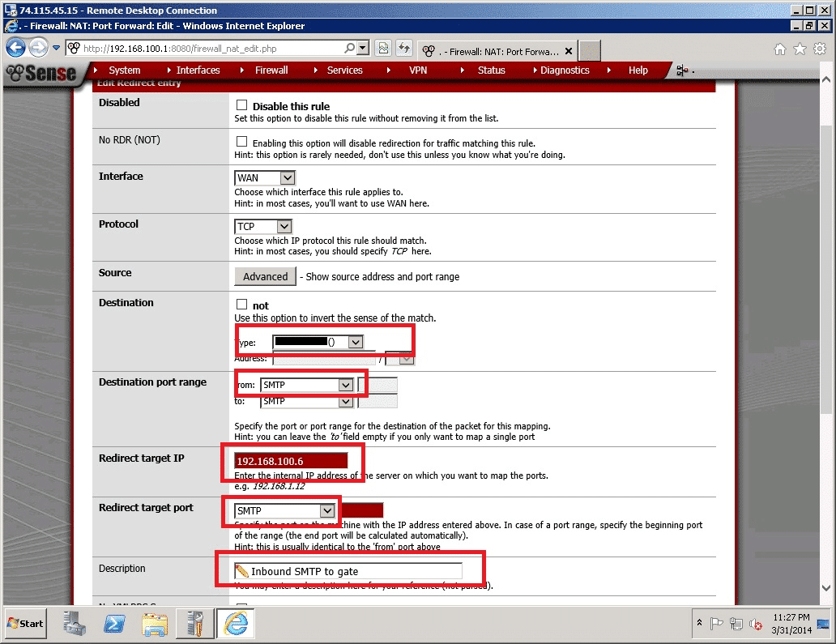Viewport: 836px width, 644px height.
Task: Open Windows Explorer folder on taskbar
Action: click(x=155, y=624)
